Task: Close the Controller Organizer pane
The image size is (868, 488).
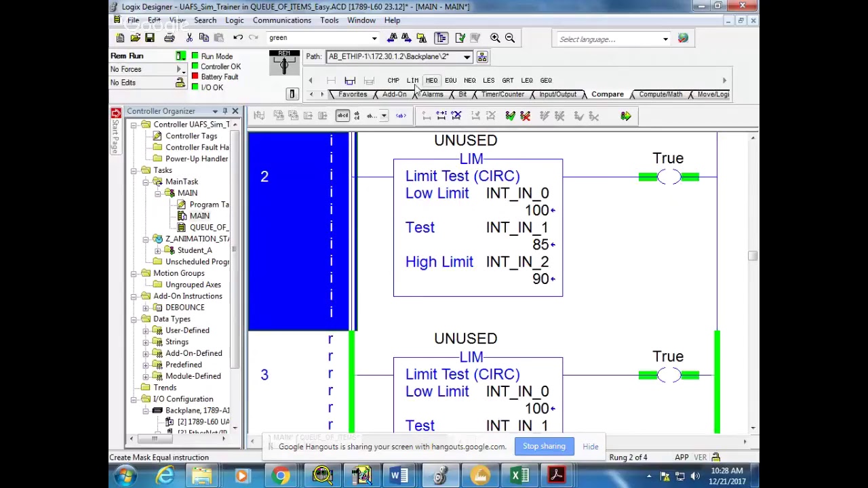Action: [235, 111]
